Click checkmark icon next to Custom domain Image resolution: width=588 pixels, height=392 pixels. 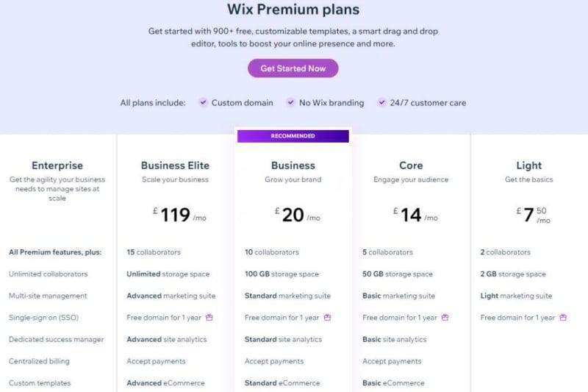tap(203, 102)
